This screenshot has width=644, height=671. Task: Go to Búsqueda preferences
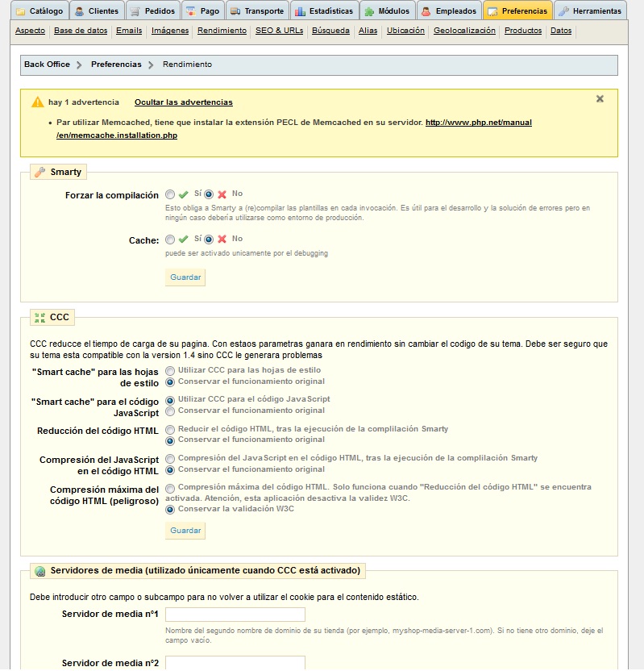point(330,31)
